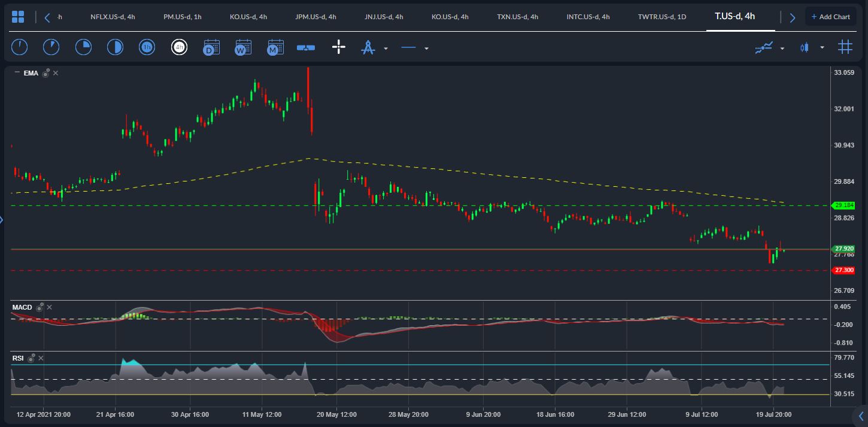Remove the EMA indicator
The image size is (868, 427).
pos(56,73)
